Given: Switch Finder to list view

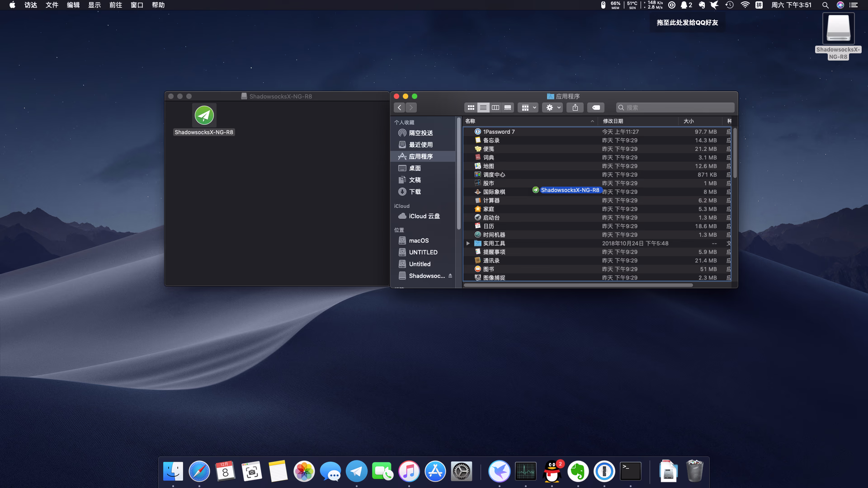Looking at the screenshot, I should [x=483, y=108].
